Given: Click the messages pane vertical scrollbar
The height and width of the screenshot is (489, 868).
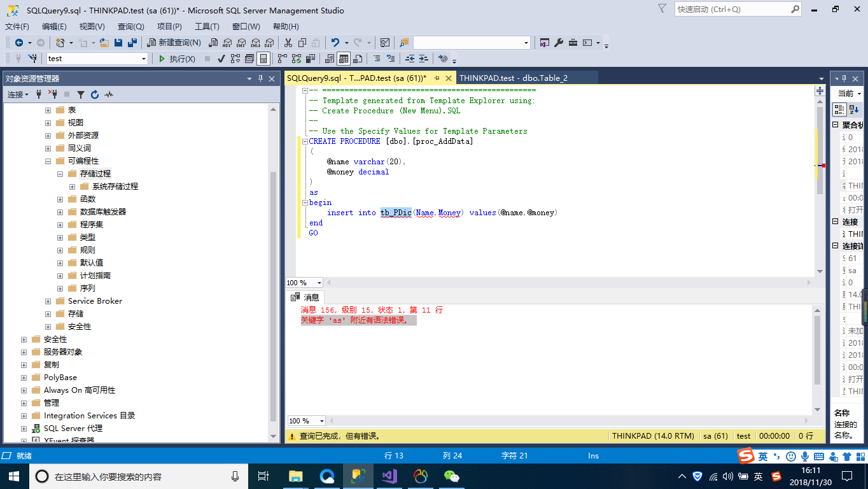Looking at the screenshot, I should pos(818,360).
